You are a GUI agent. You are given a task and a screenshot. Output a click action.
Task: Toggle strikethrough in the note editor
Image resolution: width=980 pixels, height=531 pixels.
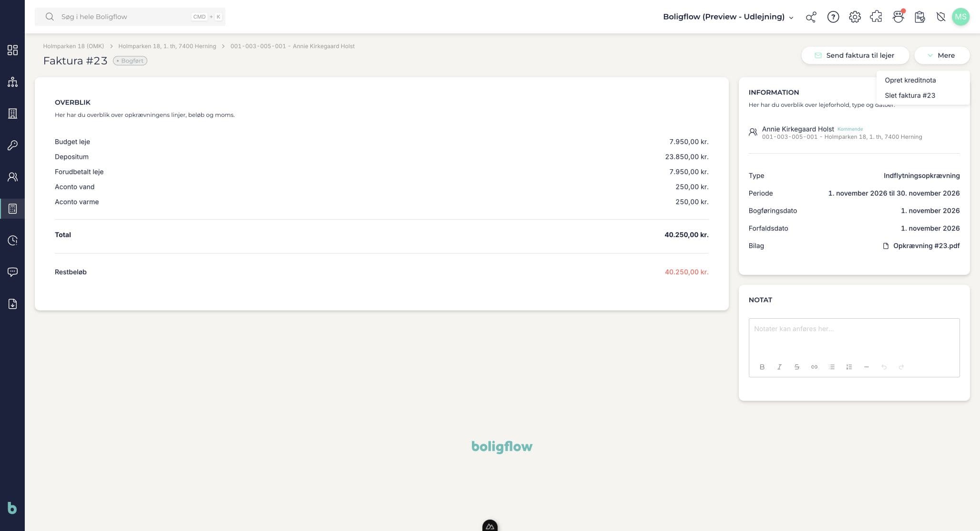796,367
